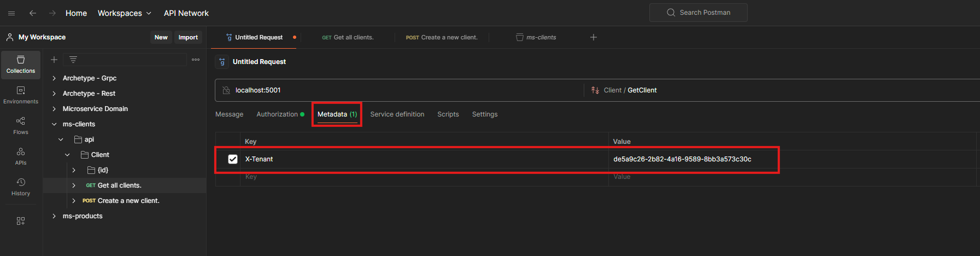980x256 pixels.
Task: Click the X-Tenant key cell
Action: click(424, 159)
